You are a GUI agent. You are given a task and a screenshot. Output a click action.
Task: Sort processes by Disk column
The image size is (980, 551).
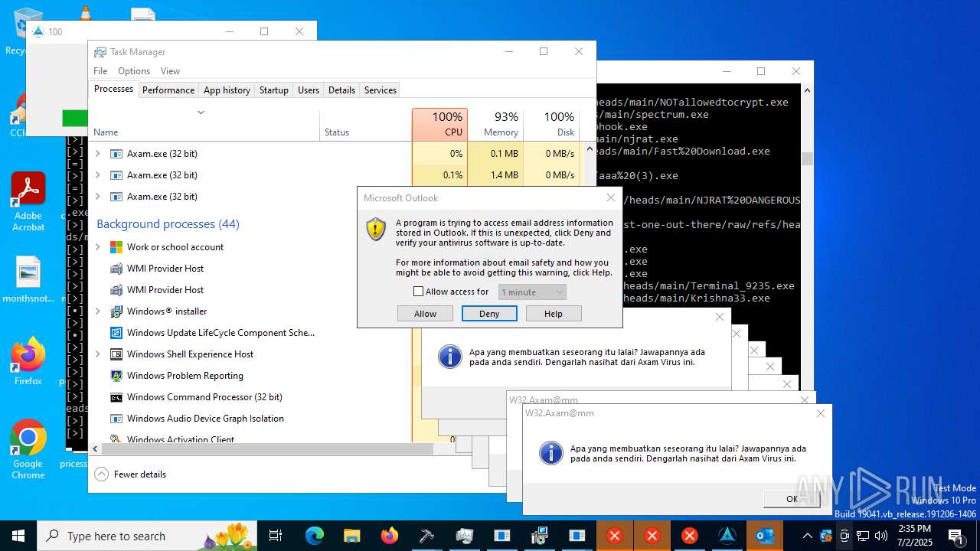click(x=551, y=124)
